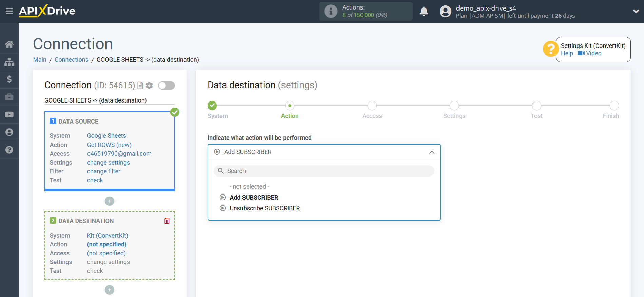Open the help question icon in sidebar
Image resolution: width=644 pixels, height=297 pixels.
[x=9, y=150]
